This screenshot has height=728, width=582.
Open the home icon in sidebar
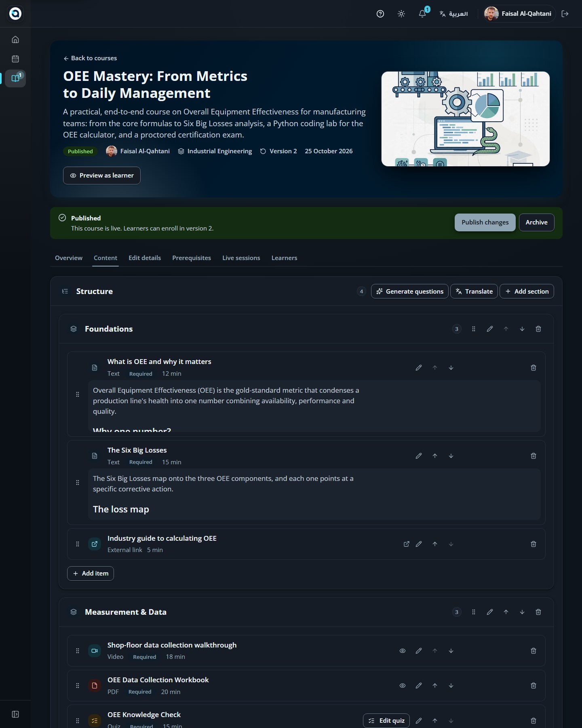point(15,40)
